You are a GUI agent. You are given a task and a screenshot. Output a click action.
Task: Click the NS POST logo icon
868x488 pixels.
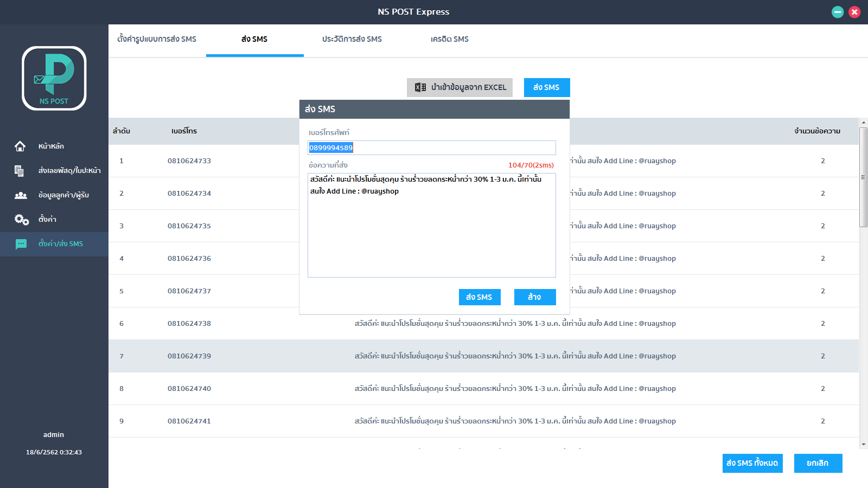coord(54,78)
